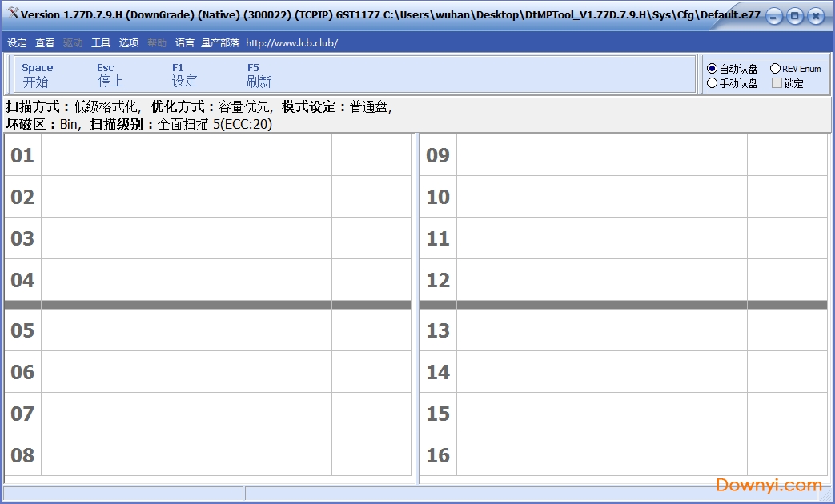Open the 语言 language menu

pyautogui.click(x=185, y=43)
